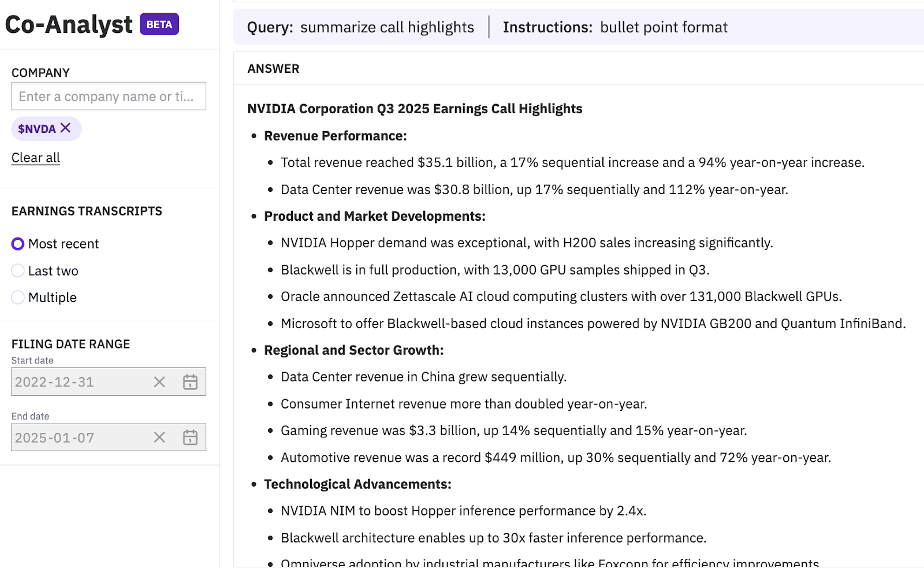924x568 pixels.
Task: Focus the company name input field
Action: click(x=109, y=96)
